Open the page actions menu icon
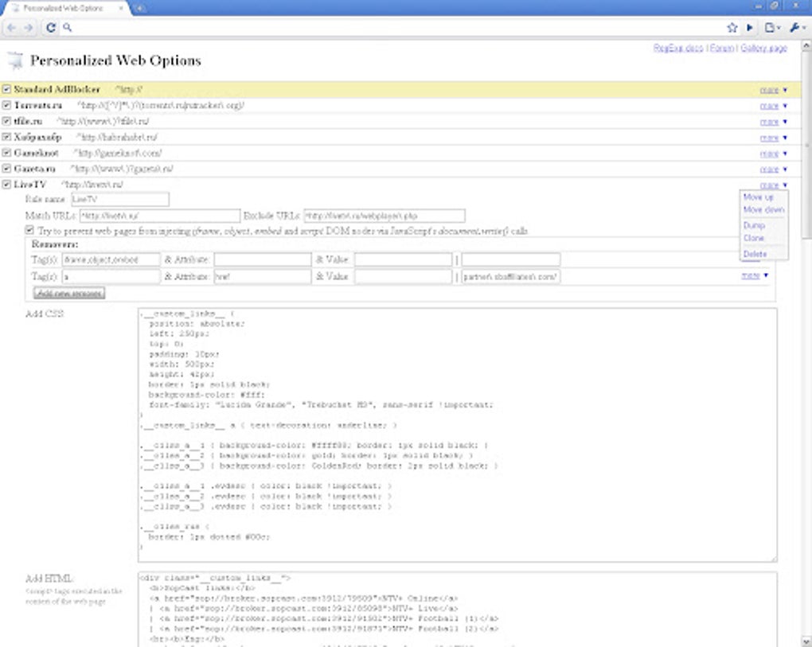This screenshot has width=812, height=647. pos(770,28)
